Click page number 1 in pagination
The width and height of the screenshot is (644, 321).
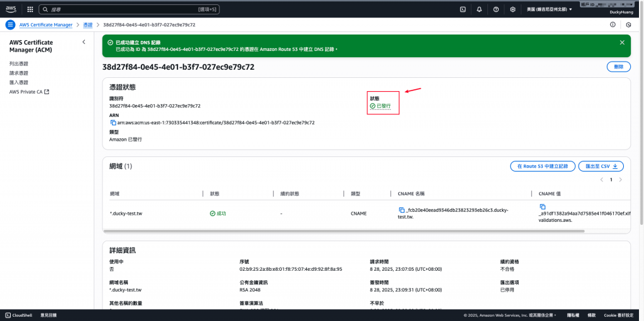click(x=611, y=180)
